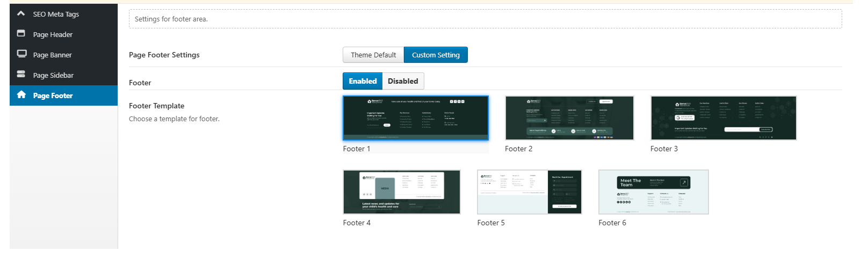
Task: Go to the Page Banner settings tab
Action: pyautogui.click(x=52, y=55)
